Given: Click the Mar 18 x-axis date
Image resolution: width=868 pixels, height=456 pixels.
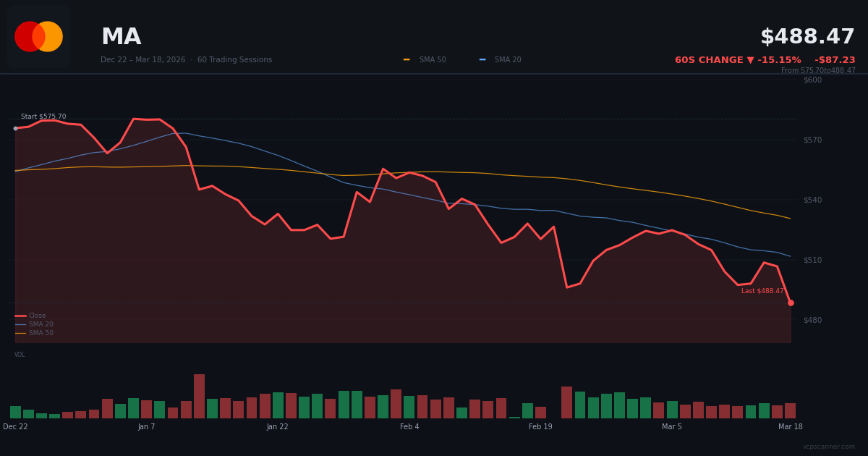Looking at the screenshot, I should click(791, 427).
